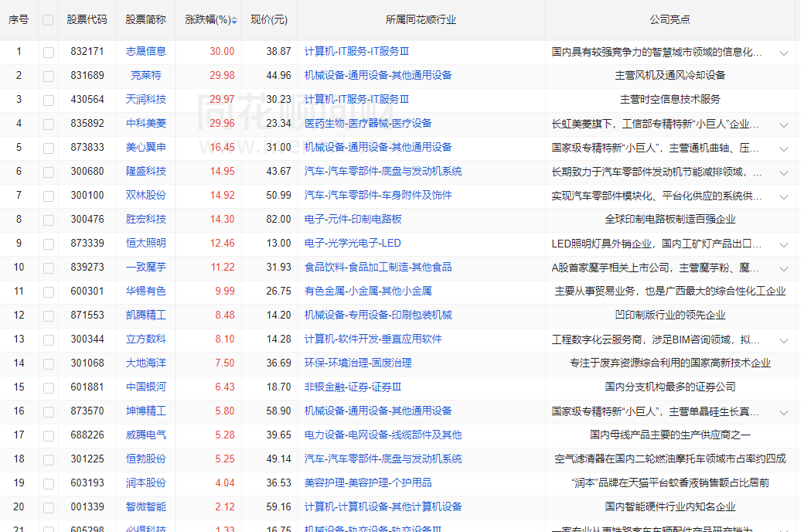Expand 公司亮点 for 中科美菱 row
Screen dimensions: 811x532
(x=784, y=124)
